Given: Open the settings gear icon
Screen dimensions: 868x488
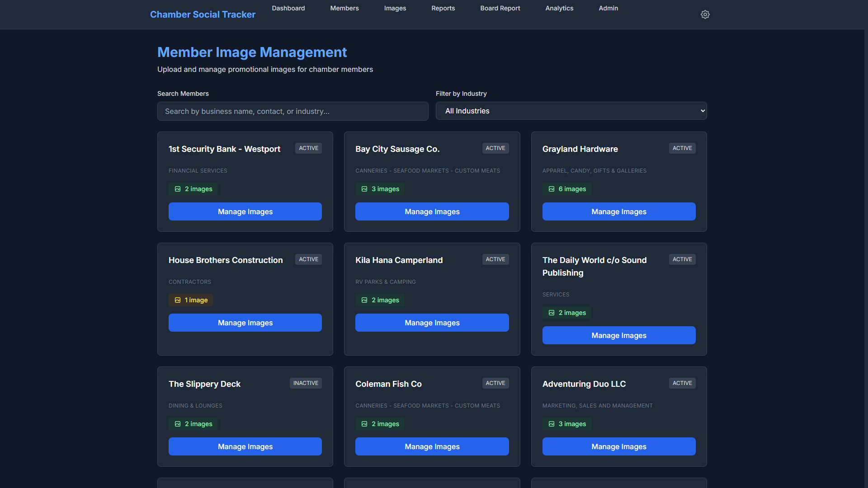Looking at the screenshot, I should click(705, 14).
